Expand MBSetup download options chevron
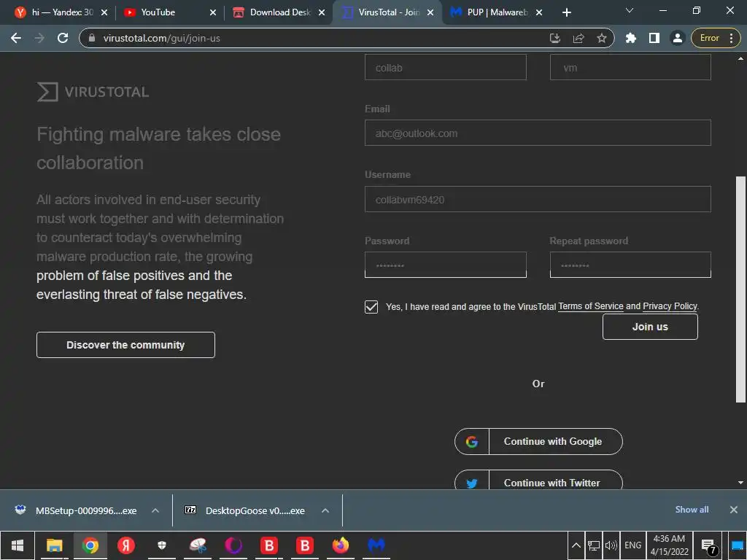This screenshot has width=747, height=560. [x=155, y=510]
